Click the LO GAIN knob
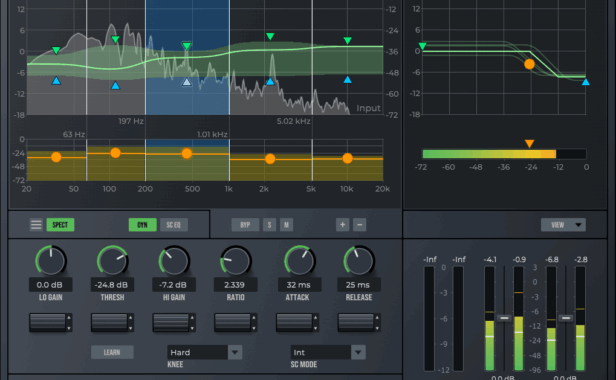This screenshot has width=616, height=380. (x=51, y=261)
